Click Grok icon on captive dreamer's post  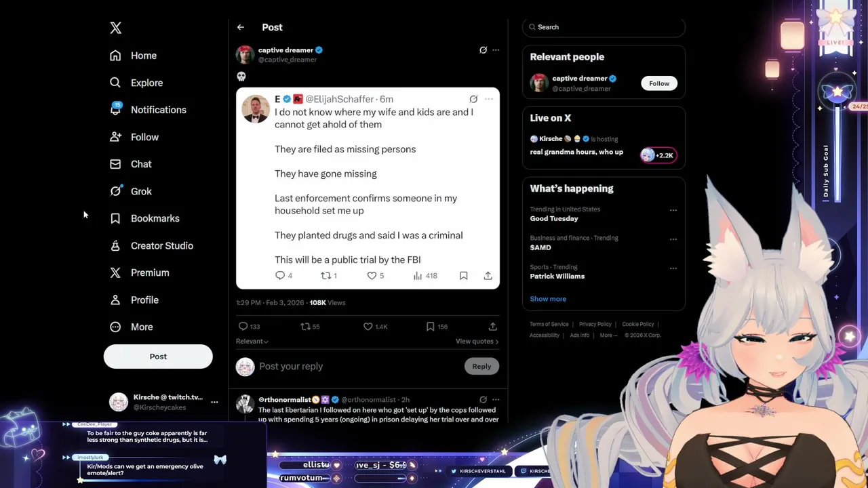click(x=483, y=50)
